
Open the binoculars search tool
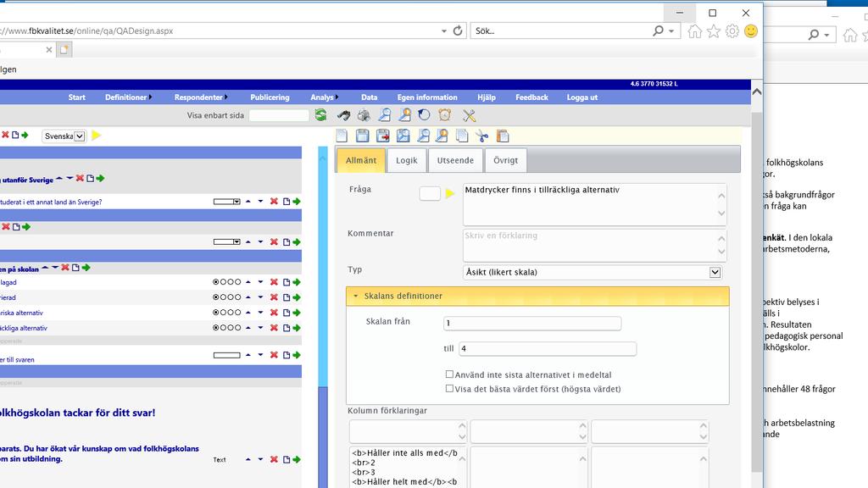click(344, 115)
